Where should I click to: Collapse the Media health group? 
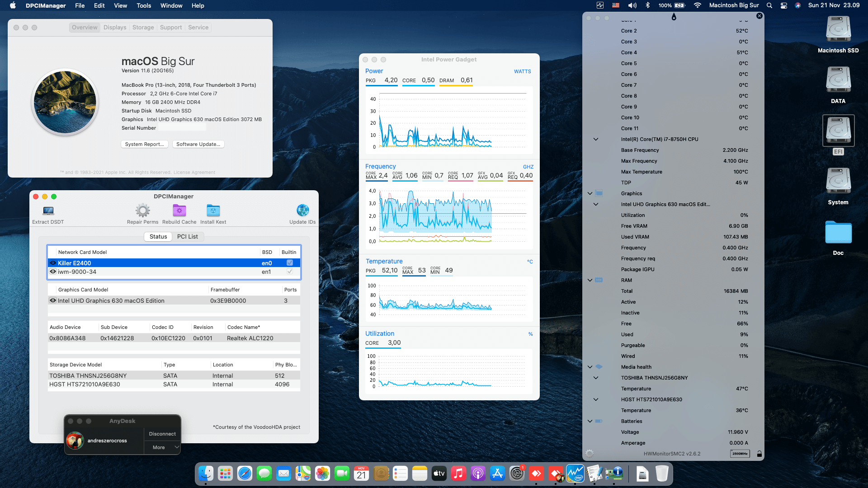tap(590, 367)
